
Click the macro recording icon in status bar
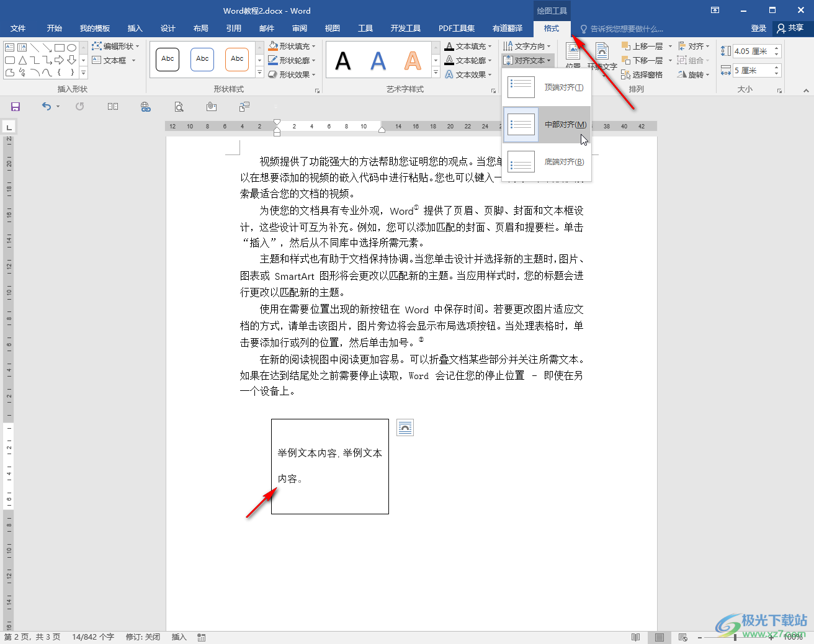202,637
